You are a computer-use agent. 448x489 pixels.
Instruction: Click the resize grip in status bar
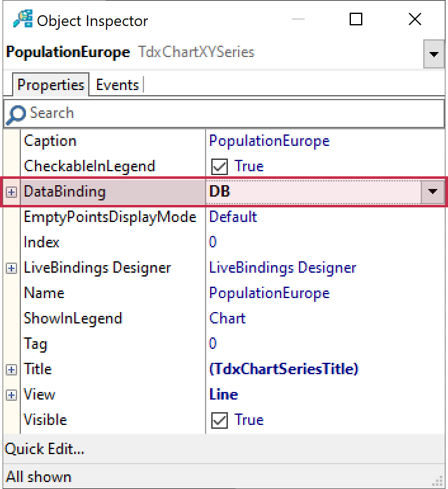(437, 479)
